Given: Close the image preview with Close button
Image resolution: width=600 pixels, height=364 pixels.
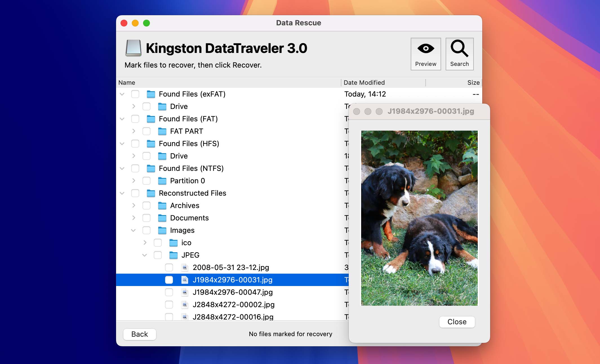Looking at the screenshot, I should (457, 322).
